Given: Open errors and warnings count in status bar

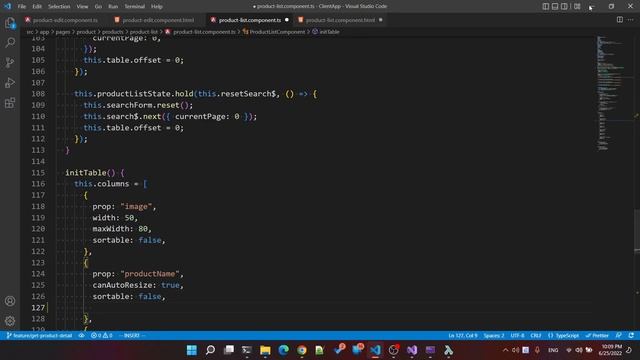Looking at the screenshot, I should point(101,336).
